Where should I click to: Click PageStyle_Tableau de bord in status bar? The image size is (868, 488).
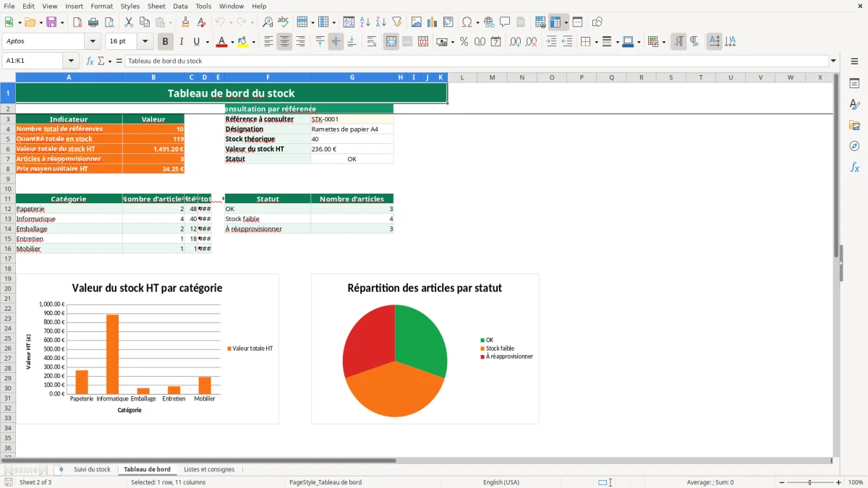pos(325,482)
